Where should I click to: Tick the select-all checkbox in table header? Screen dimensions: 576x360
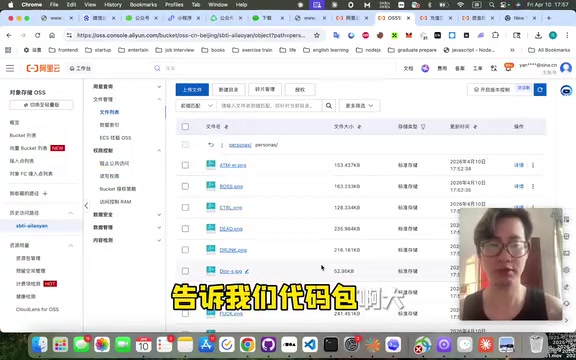click(185, 127)
